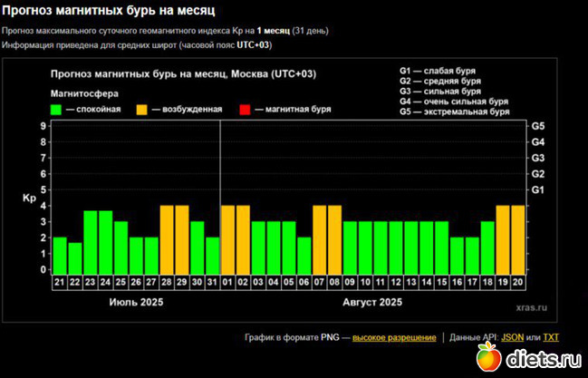Open the JSON API data link

513,337
